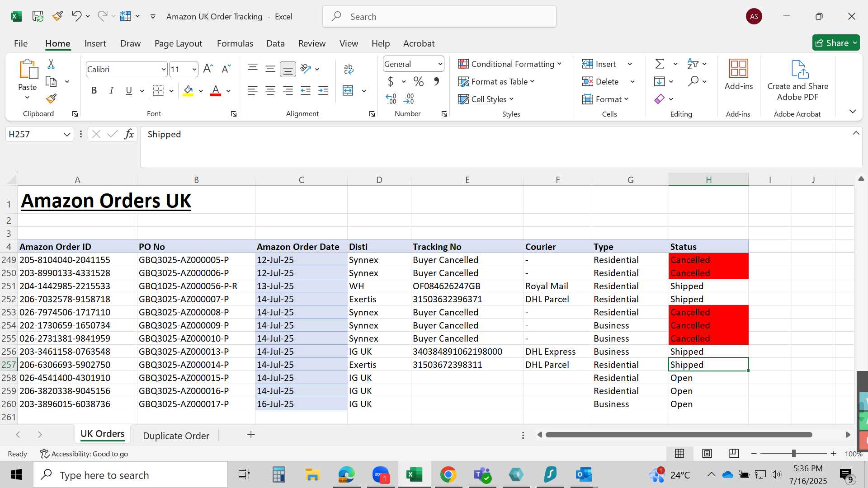Expand the Paste options arrow
The width and height of the screenshot is (868, 488).
coord(27,98)
